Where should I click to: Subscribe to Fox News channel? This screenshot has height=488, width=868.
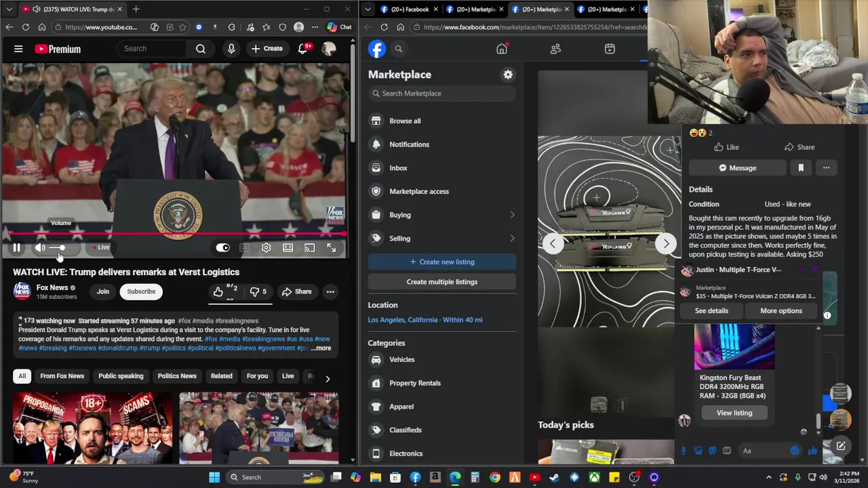[141, 291]
